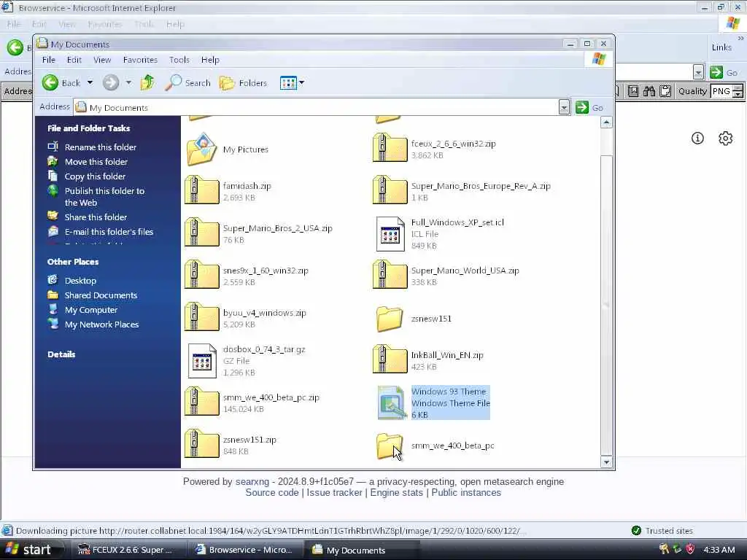This screenshot has height=560, width=747.
Task: Select the fceux_2_6_6_win32.zip icon
Action: pos(390,147)
